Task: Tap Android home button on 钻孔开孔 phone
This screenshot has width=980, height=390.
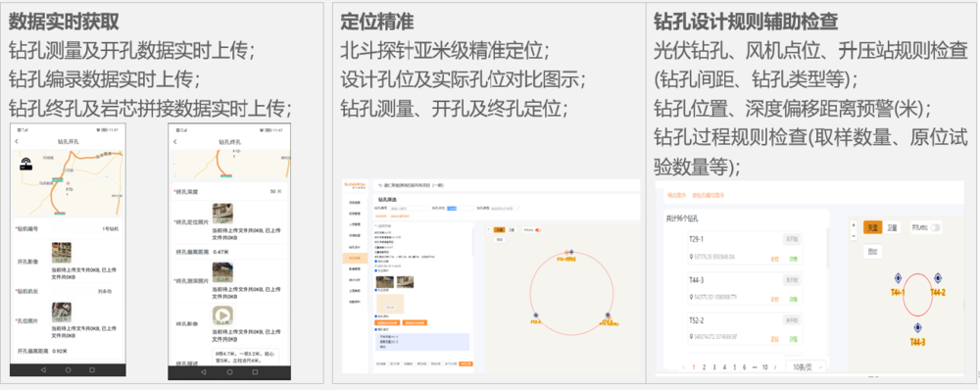Action: click(x=69, y=370)
